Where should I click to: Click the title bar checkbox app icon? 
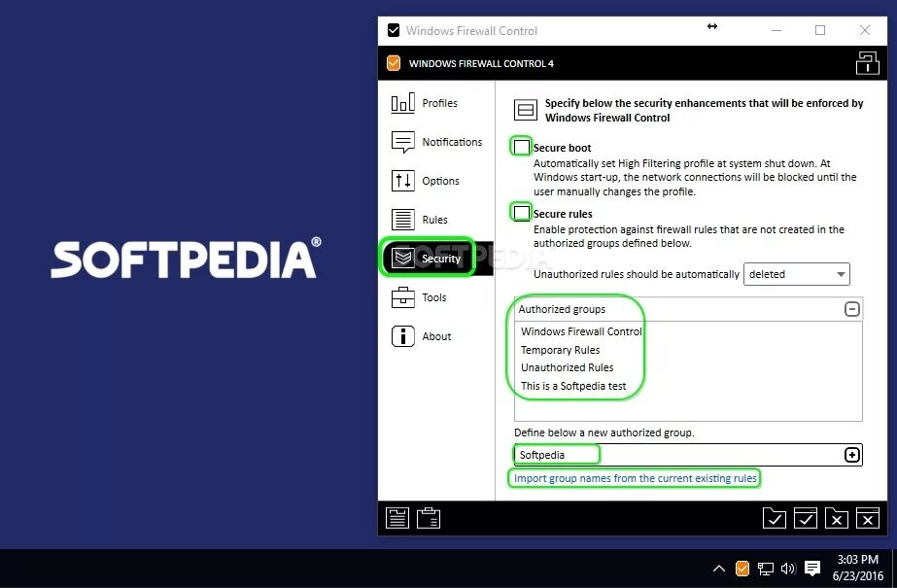(394, 30)
